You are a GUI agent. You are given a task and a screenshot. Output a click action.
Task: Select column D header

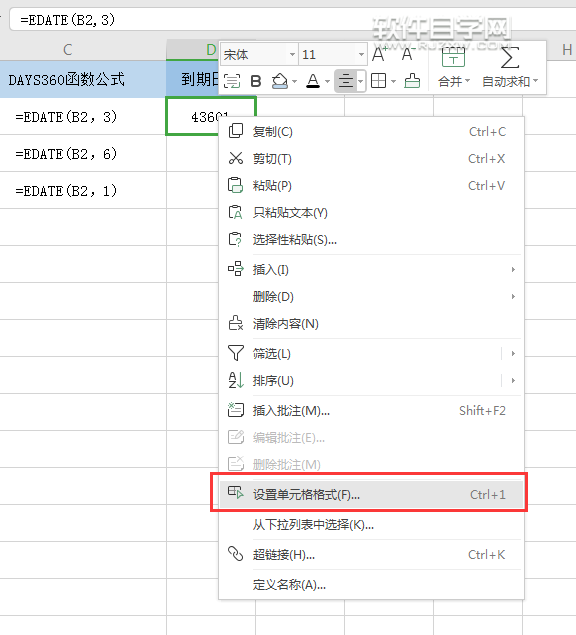pyautogui.click(x=211, y=50)
